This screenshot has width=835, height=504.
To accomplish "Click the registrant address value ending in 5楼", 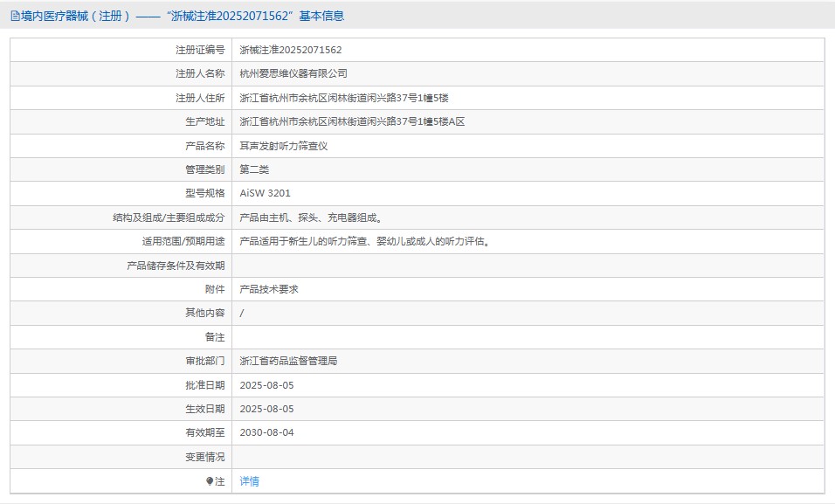I will (344, 98).
